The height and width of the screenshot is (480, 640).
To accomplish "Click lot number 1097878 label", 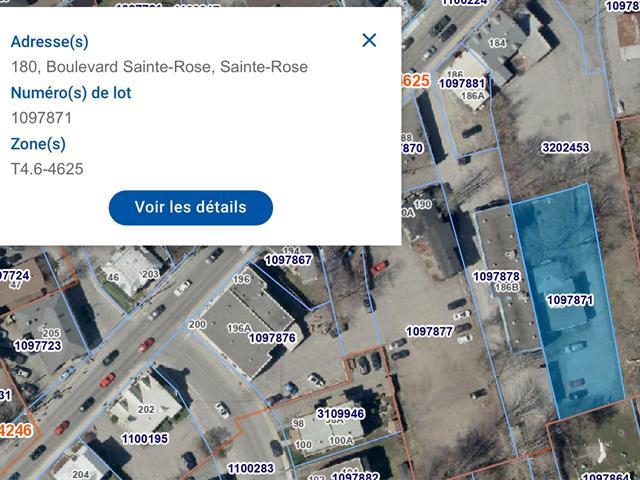I will [x=496, y=276].
